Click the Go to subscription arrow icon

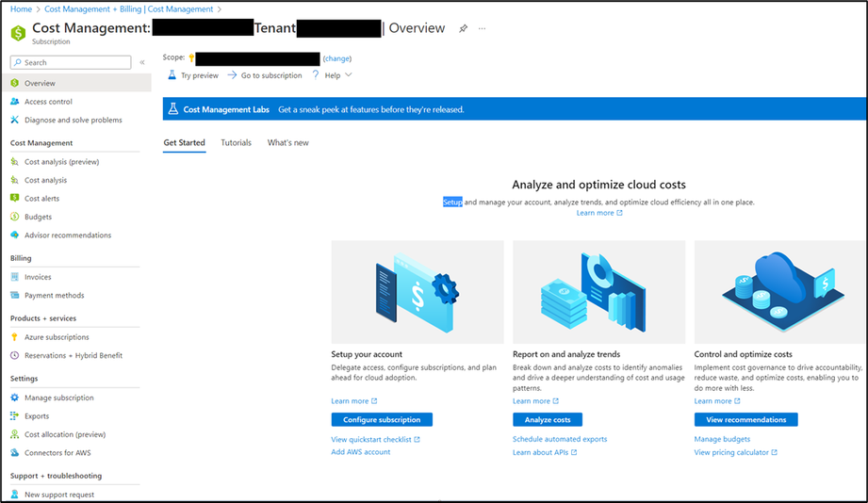pos(232,74)
